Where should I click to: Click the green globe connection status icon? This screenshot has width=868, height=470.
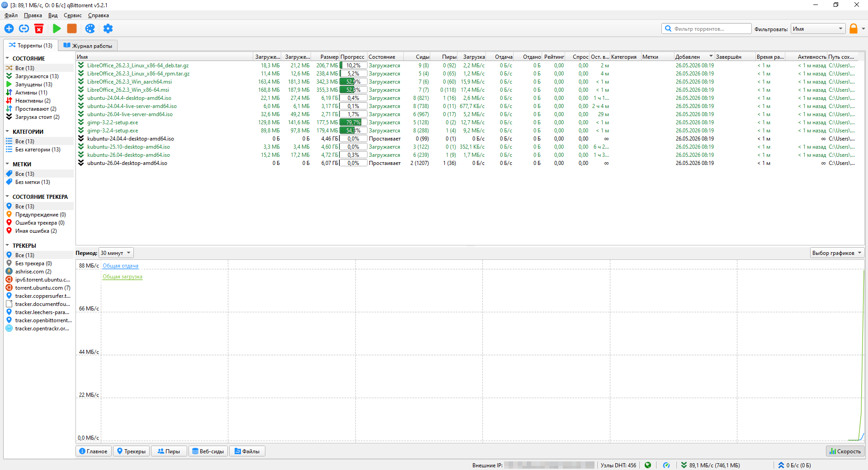(x=648, y=465)
